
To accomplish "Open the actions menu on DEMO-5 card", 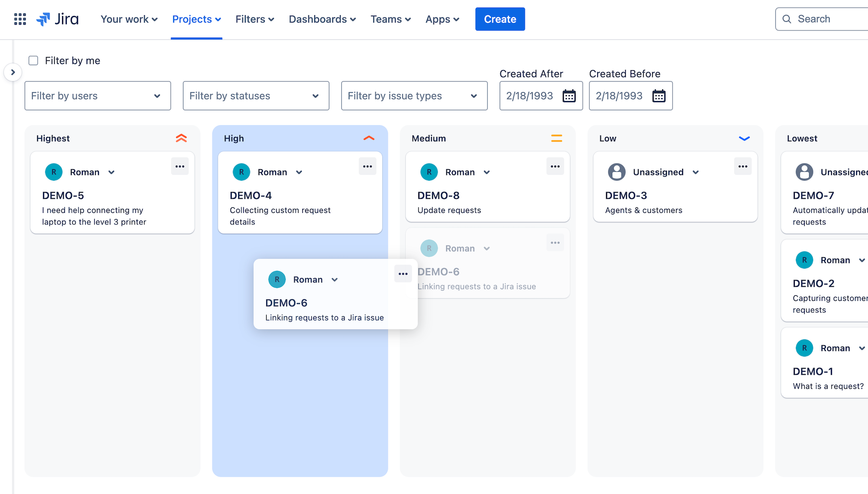I will coord(180,166).
